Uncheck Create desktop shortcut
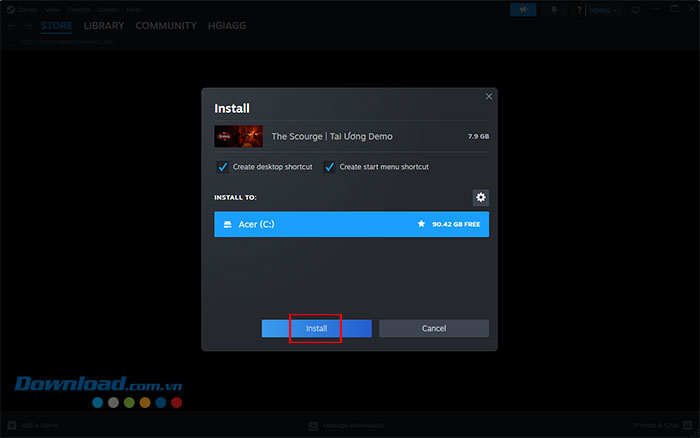 coord(222,166)
